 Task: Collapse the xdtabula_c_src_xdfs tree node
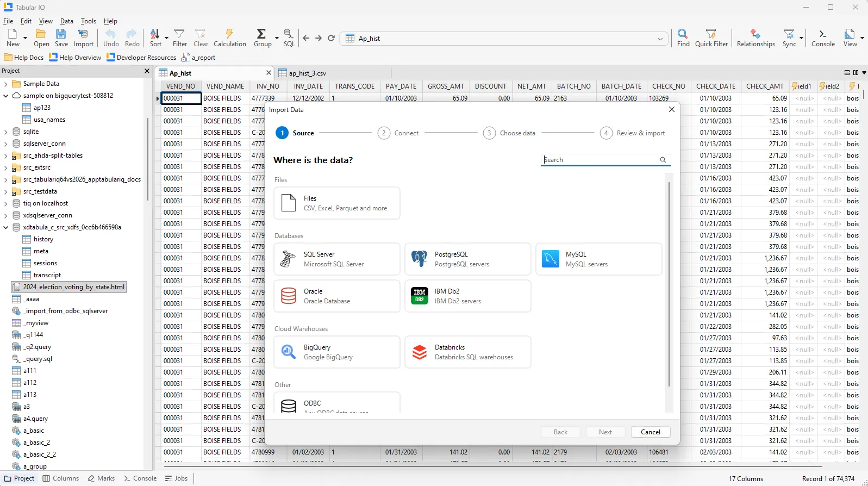pyautogui.click(x=6, y=227)
